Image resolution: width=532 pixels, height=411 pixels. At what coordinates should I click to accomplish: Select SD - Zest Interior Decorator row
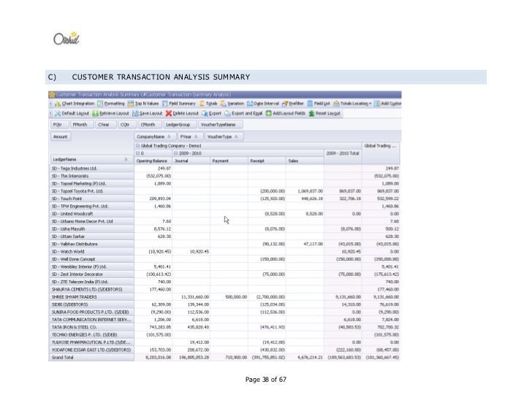(91, 274)
